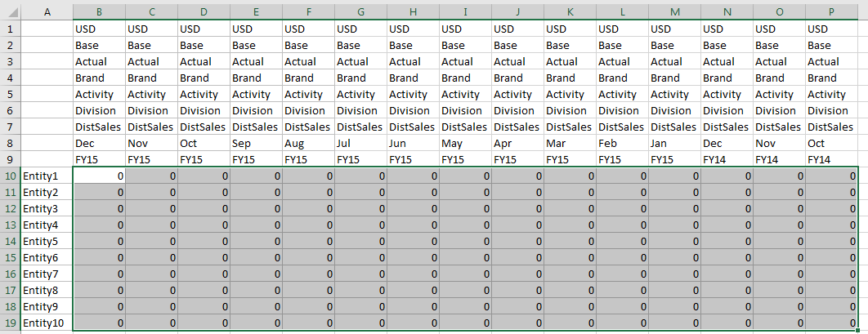Click the Entity5 cell
This screenshot has width=868, height=334.
click(x=47, y=242)
